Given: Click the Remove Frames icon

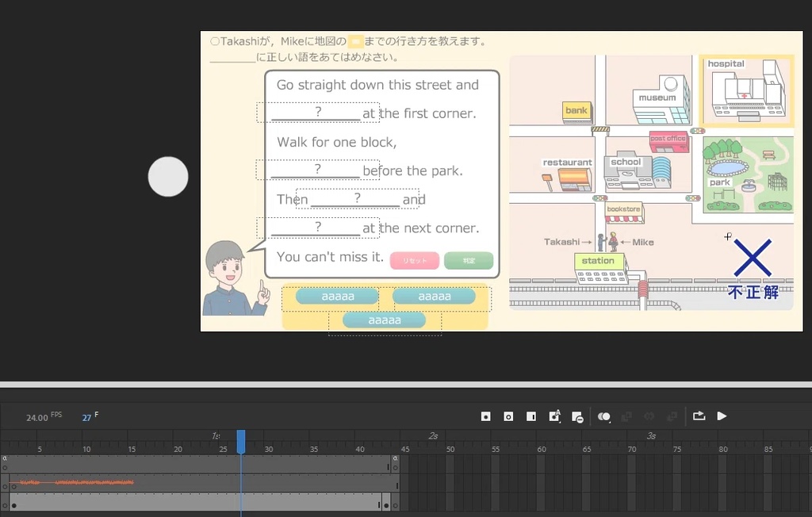Looking at the screenshot, I should tap(577, 416).
